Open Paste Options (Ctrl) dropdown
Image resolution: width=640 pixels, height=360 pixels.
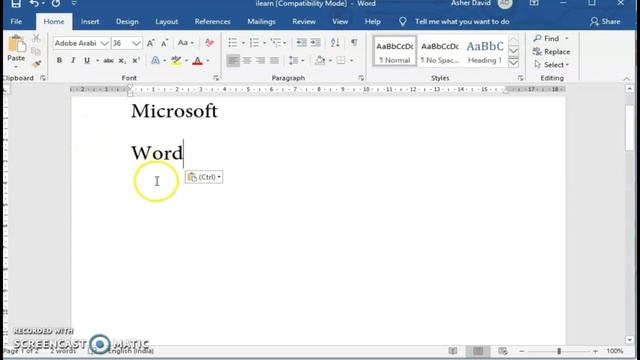(204, 177)
